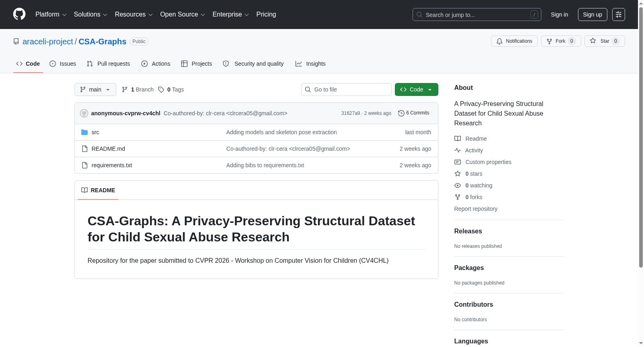Click the branch icon beside 1 Branch

[125, 89]
